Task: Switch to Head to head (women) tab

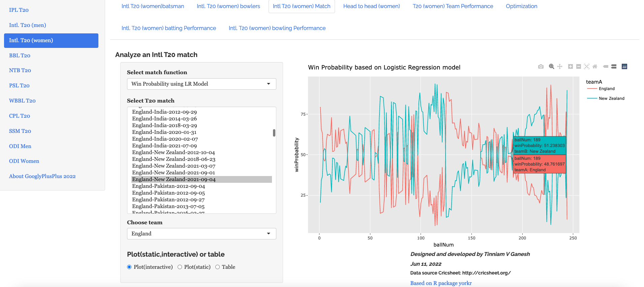Action: [x=371, y=6]
